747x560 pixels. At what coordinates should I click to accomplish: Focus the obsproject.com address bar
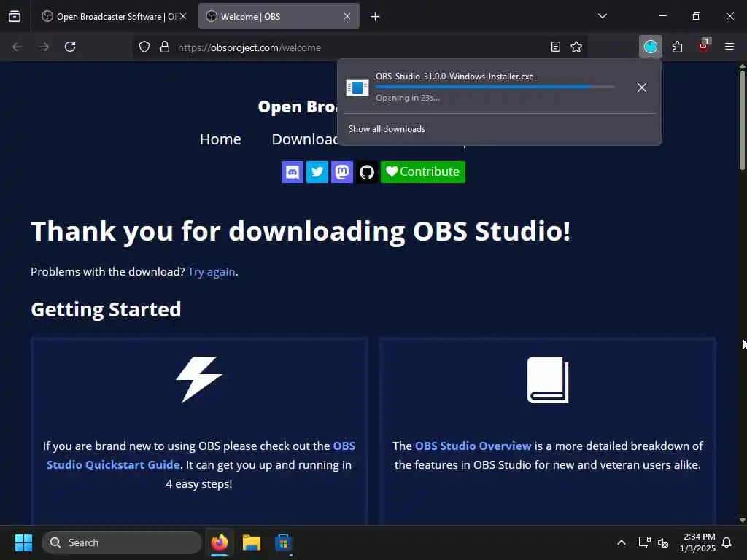click(360, 47)
